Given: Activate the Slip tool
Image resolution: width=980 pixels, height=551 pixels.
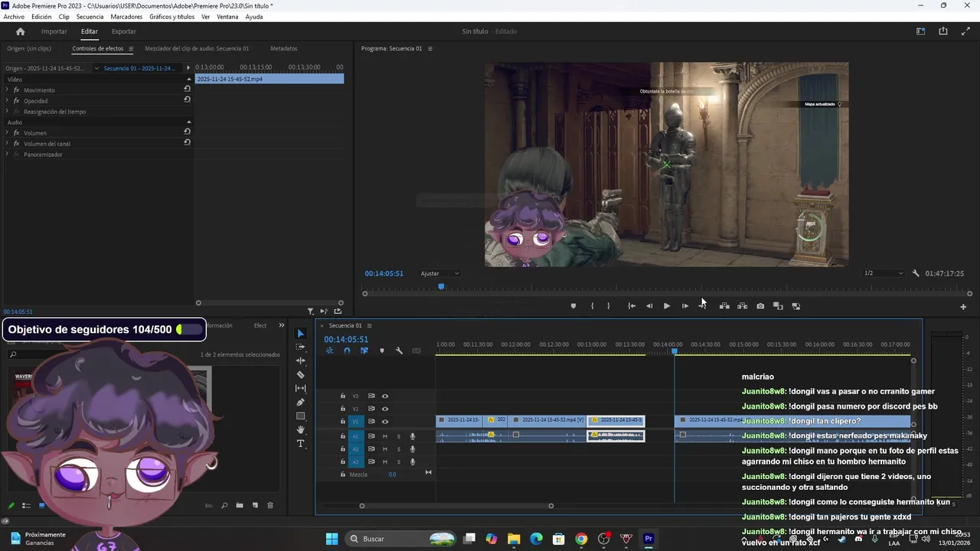Looking at the screenshot, I should click(301, 389).
